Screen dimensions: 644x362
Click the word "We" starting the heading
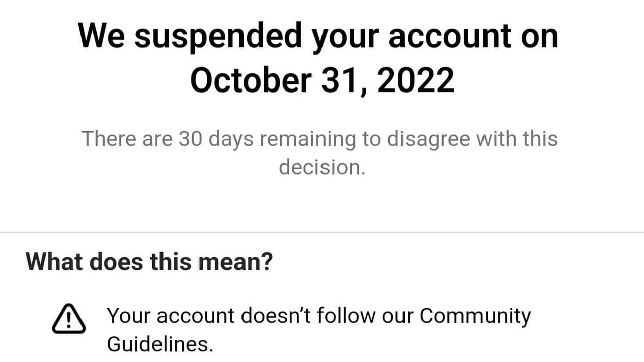[102, 37]
